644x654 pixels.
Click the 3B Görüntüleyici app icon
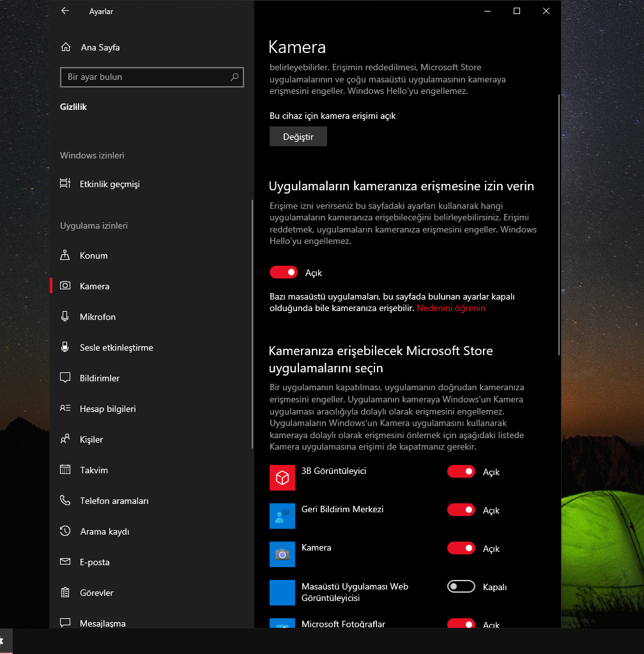point(282,478)
